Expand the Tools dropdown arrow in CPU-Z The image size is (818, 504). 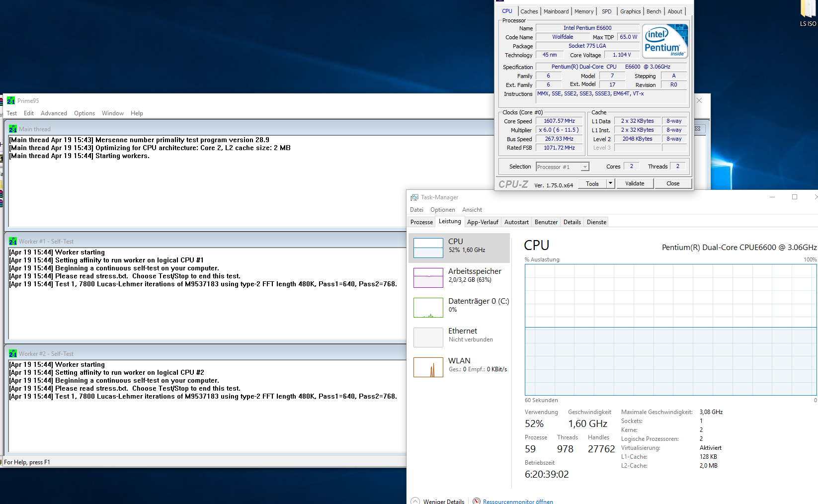tap(610, 183)
